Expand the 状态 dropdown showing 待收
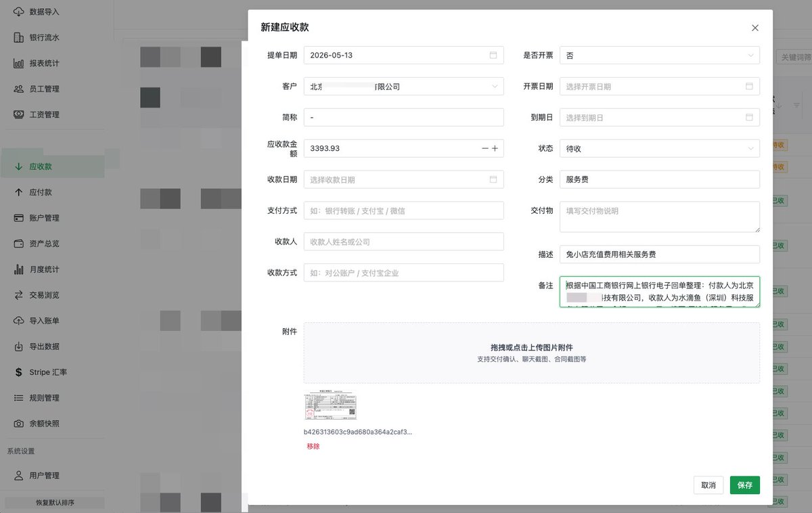This screenshot has width=812, height=513. point(660,148)
